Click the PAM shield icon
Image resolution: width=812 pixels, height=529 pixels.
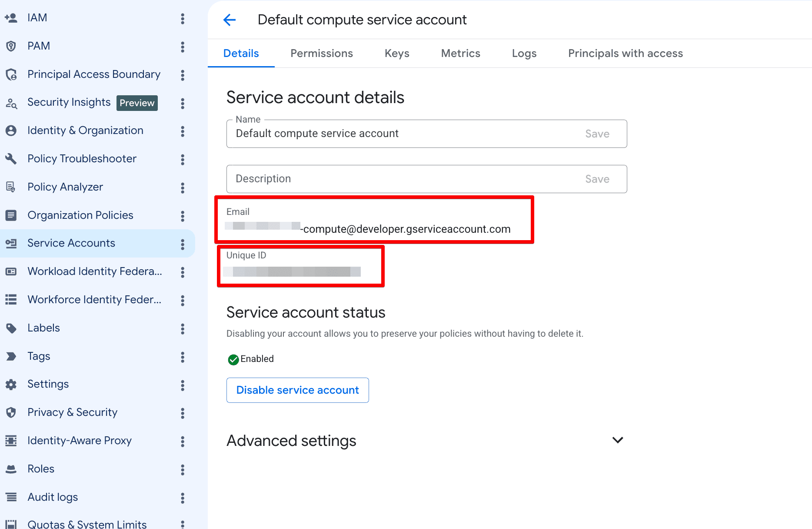[x=11, y=46]
